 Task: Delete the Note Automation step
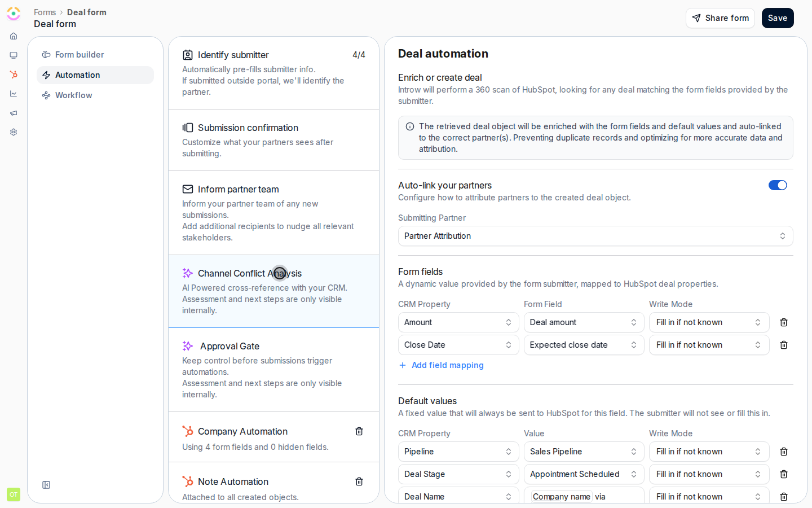point(359,481)
